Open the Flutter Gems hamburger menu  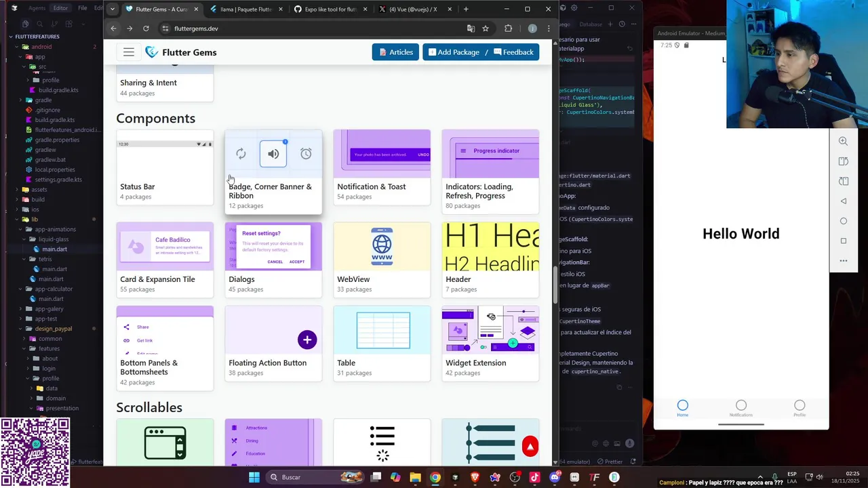pos(128,52)
